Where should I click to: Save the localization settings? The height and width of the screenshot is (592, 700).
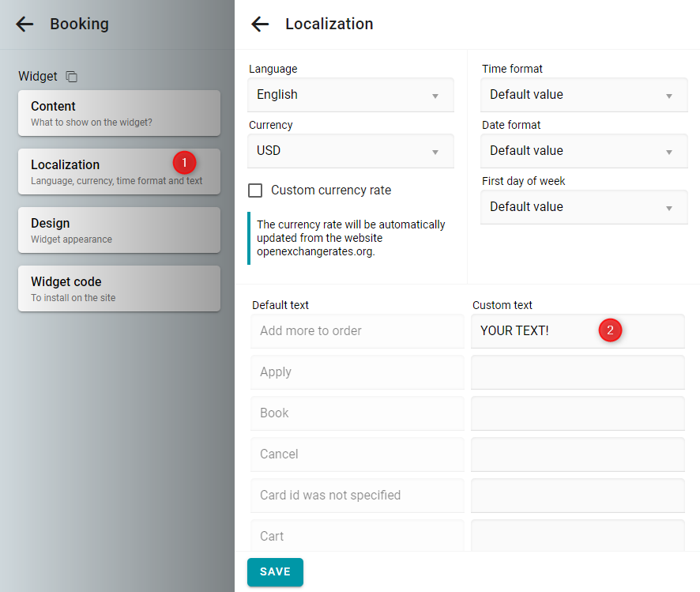pyautogui.click(x=275, y=572)
